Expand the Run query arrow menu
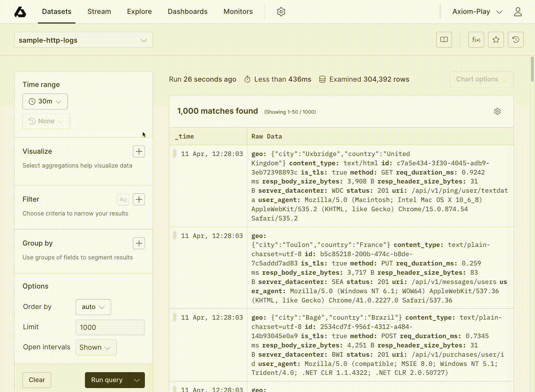 point(137,380)
